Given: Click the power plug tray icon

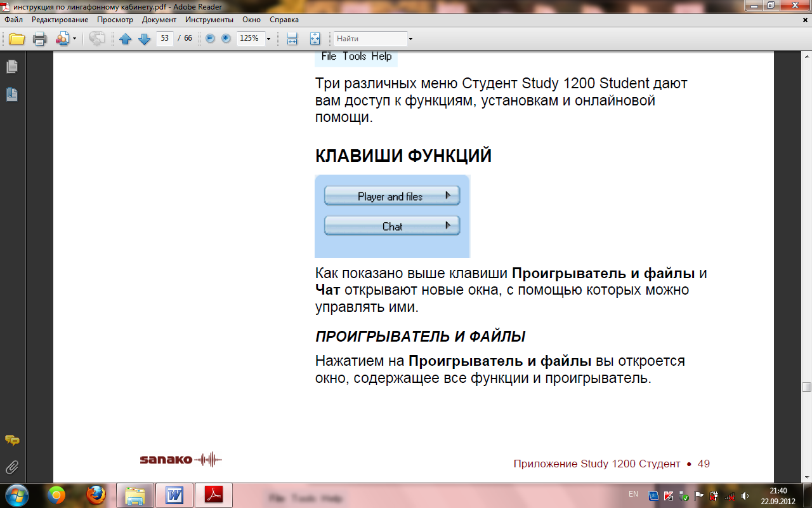Looking at the screenshot, I should tap(714, 496).
